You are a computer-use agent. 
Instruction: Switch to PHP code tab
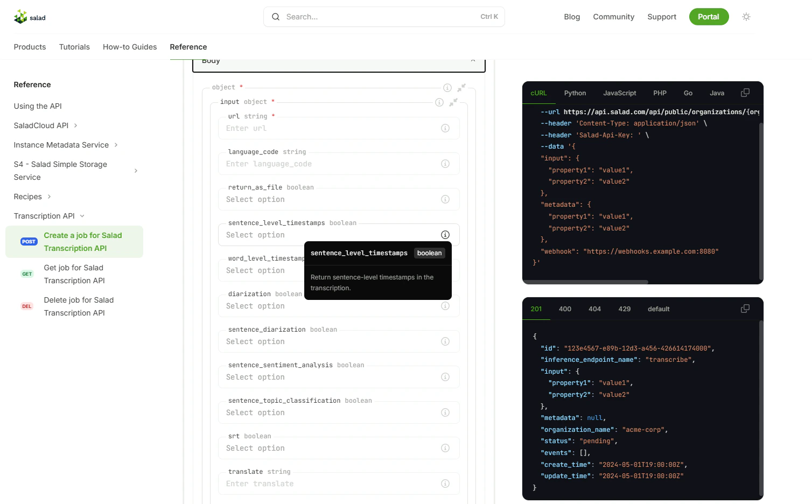pos(660,93)
